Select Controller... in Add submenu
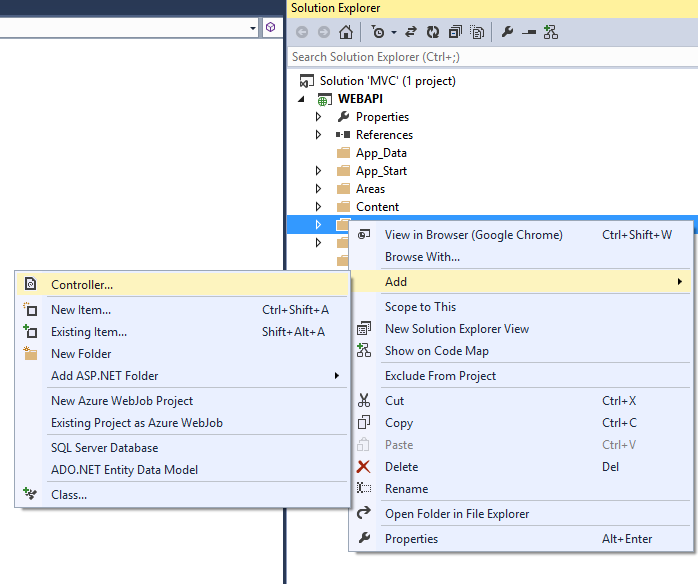The height and width of the screenshot is (584, 698). tap(182, 285)
